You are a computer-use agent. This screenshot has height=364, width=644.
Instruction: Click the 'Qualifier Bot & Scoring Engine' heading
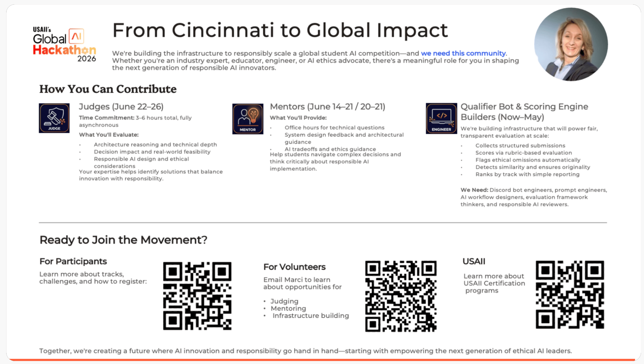[524, 106]
